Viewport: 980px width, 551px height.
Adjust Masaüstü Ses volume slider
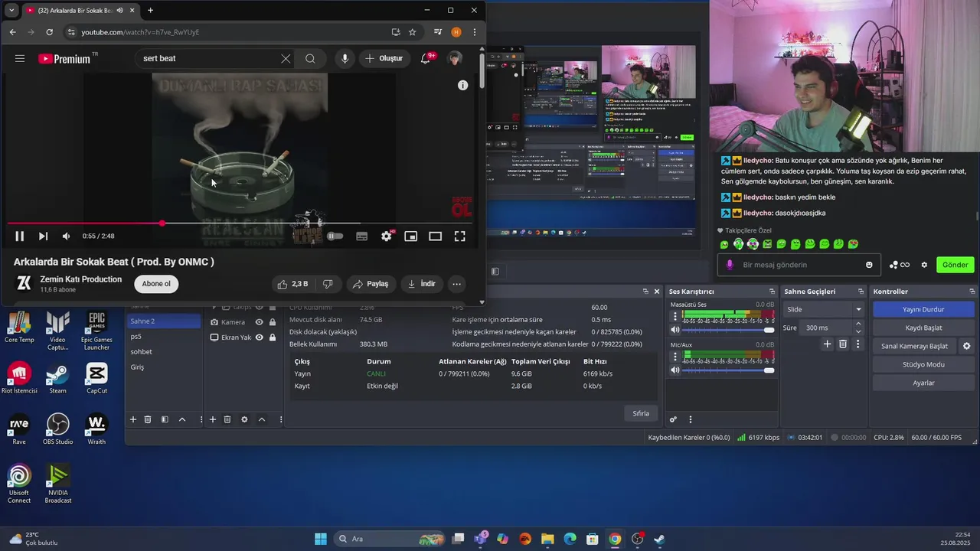(728, 330)
